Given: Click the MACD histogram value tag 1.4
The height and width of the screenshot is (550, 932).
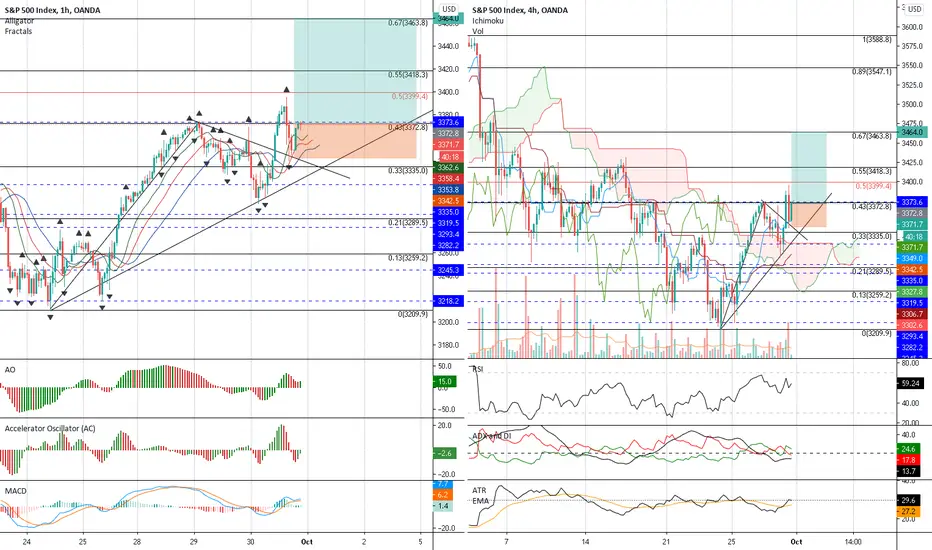Looking at the screenshot, I should coord(443,506).
